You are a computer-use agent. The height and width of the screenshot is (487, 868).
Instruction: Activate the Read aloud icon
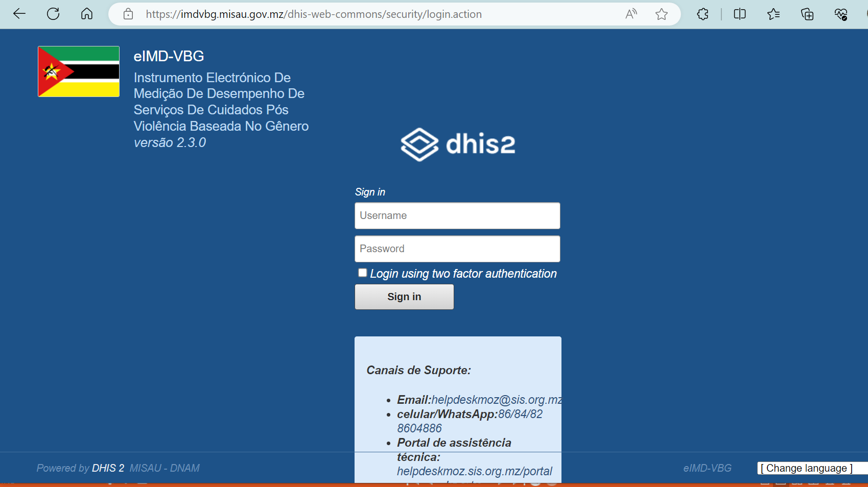coord(631,14)
